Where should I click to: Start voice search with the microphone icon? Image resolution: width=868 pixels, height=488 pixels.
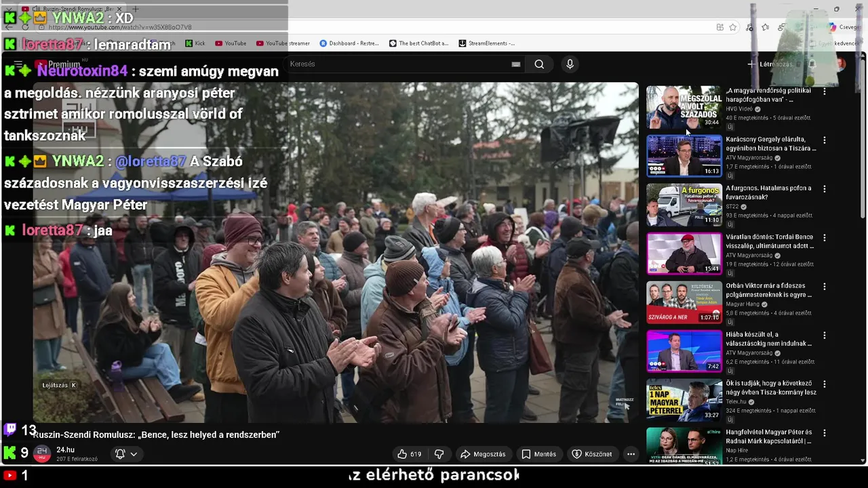pos(570,64)
